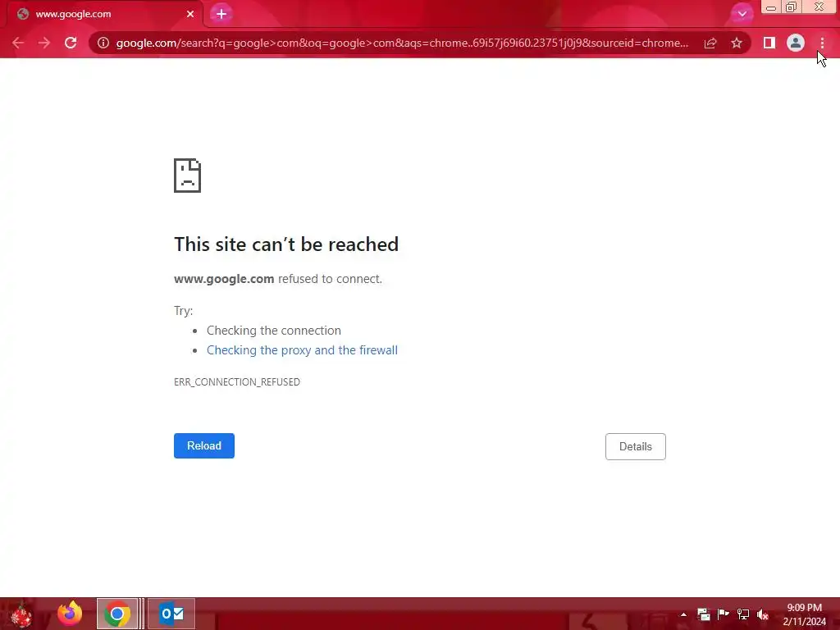This screenshot has height=630, width=840.
Task: Minimize the Chrome window
Action: click(771, 7)
